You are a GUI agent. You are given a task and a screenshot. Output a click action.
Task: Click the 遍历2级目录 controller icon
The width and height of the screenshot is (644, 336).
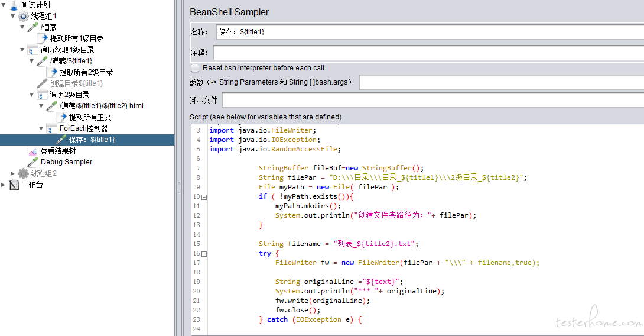point(43,95)
